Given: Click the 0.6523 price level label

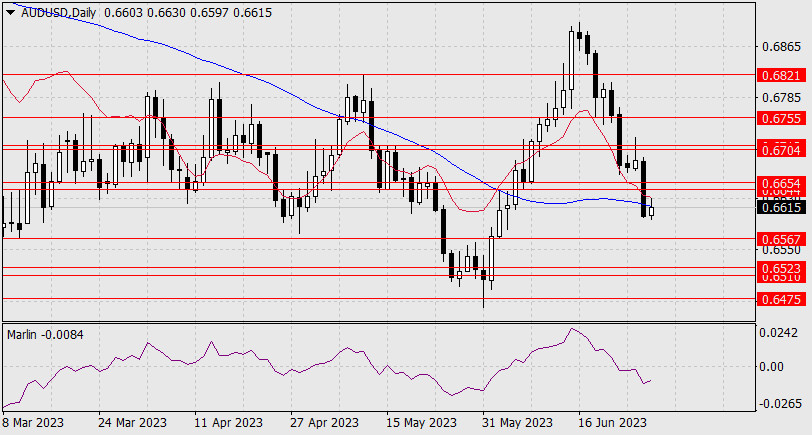Looking at the screenshot, I should tap(781, 268).
